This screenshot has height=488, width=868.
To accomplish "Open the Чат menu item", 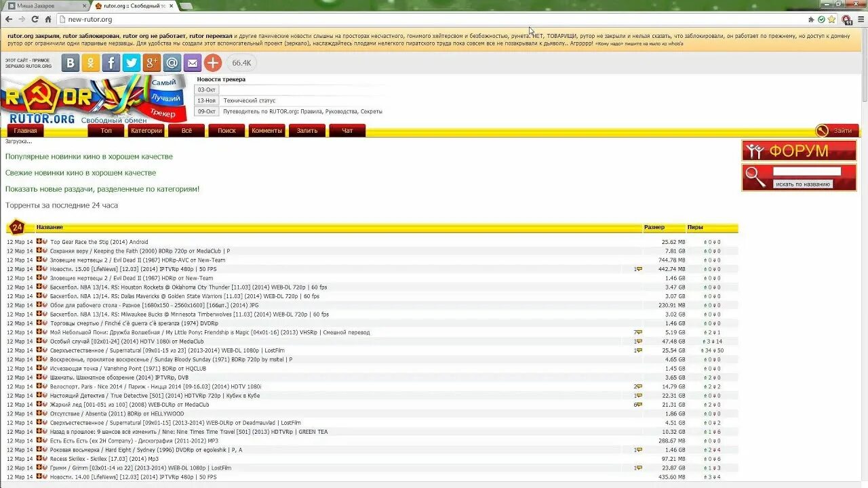I will (347, 131).
